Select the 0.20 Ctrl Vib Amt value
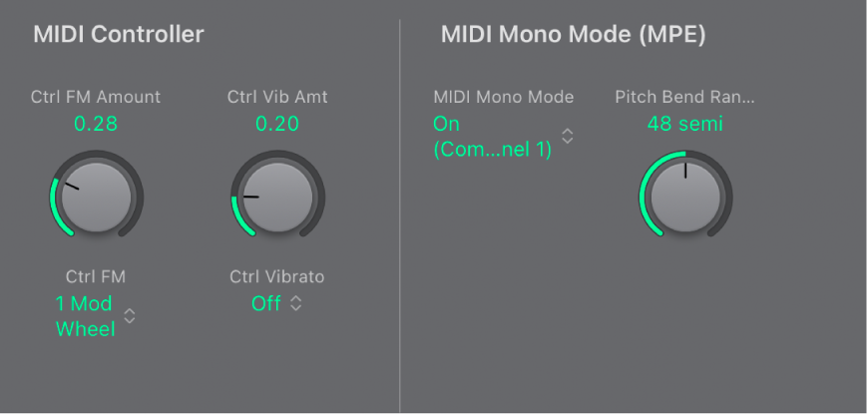The width and height of the screenshot is (868, 415). [x=277, y=124]
